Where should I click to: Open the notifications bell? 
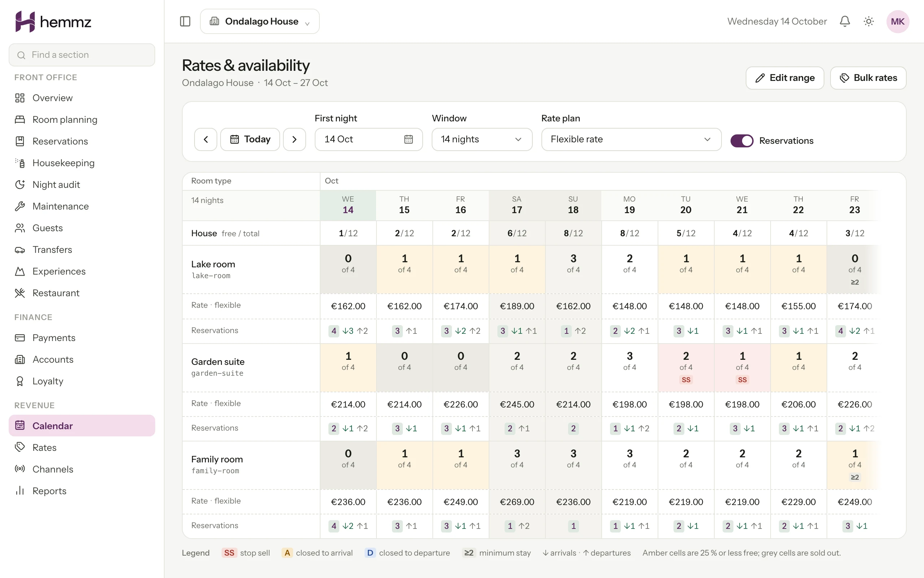coord(845,21)
